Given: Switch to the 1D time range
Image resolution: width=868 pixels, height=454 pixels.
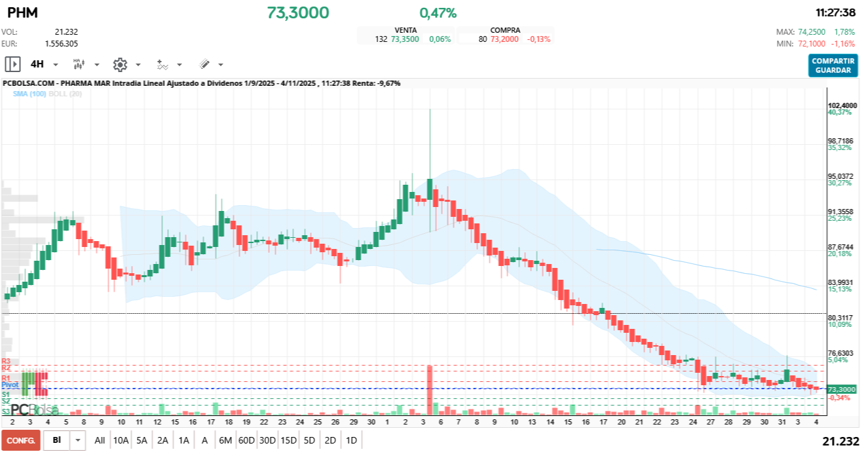Looking at the screenshot, I should [351, 440].
